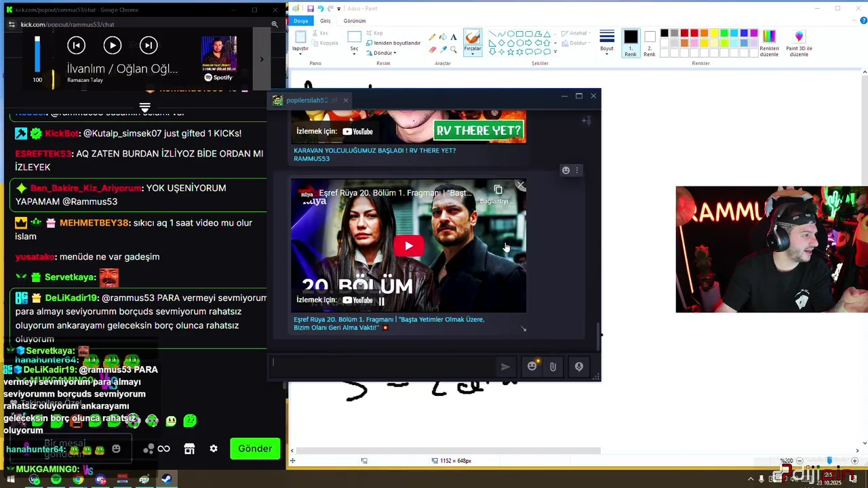This screenshot has height=488, width=868.
Task: Click Chrome icon in taskbar
Action: pyautogui.click(x=78, y=480)
